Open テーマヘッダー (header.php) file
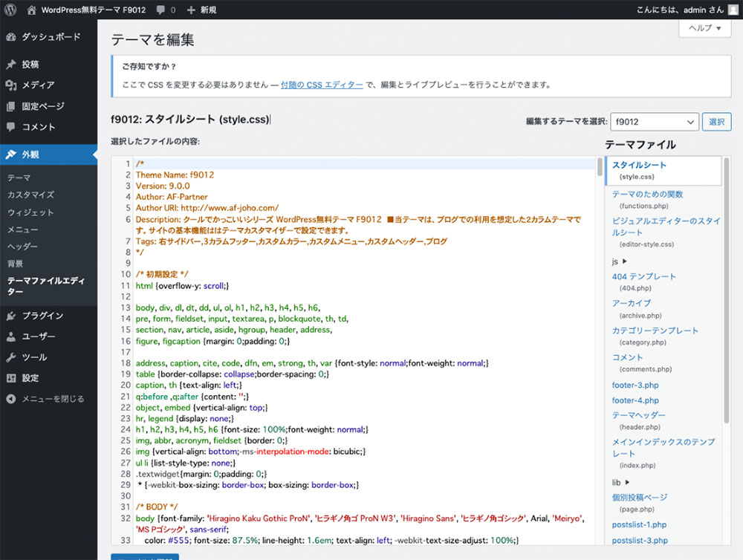 [x=638, y=420]
